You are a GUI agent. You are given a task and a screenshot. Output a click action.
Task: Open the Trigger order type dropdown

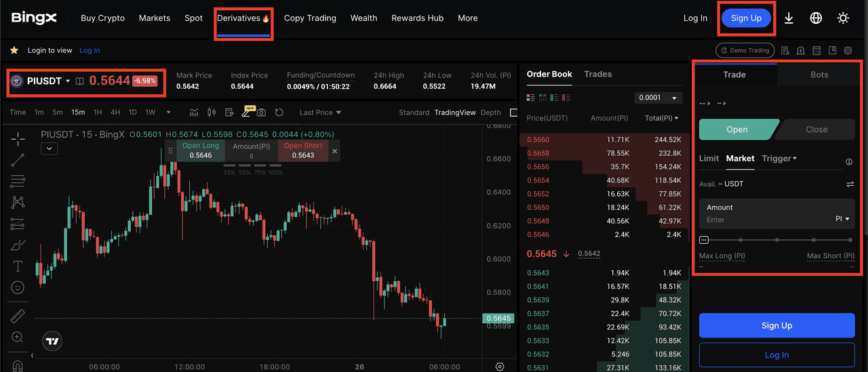779,159
